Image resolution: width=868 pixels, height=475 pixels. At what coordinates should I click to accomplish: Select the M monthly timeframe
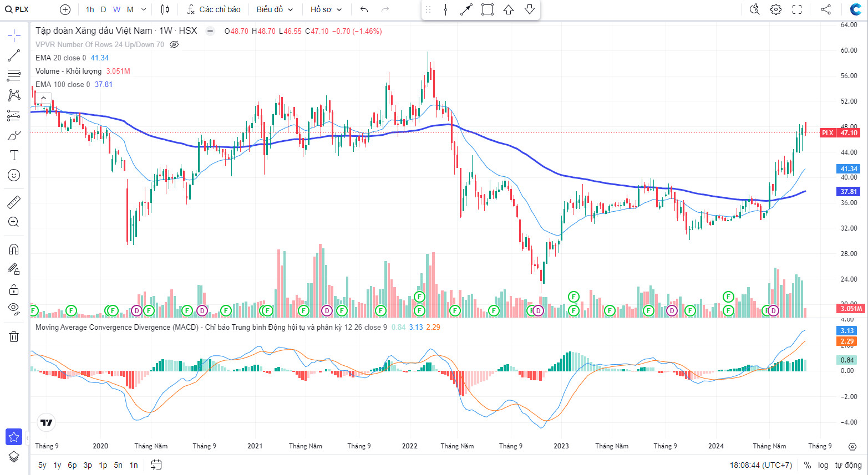pos(130,9)
